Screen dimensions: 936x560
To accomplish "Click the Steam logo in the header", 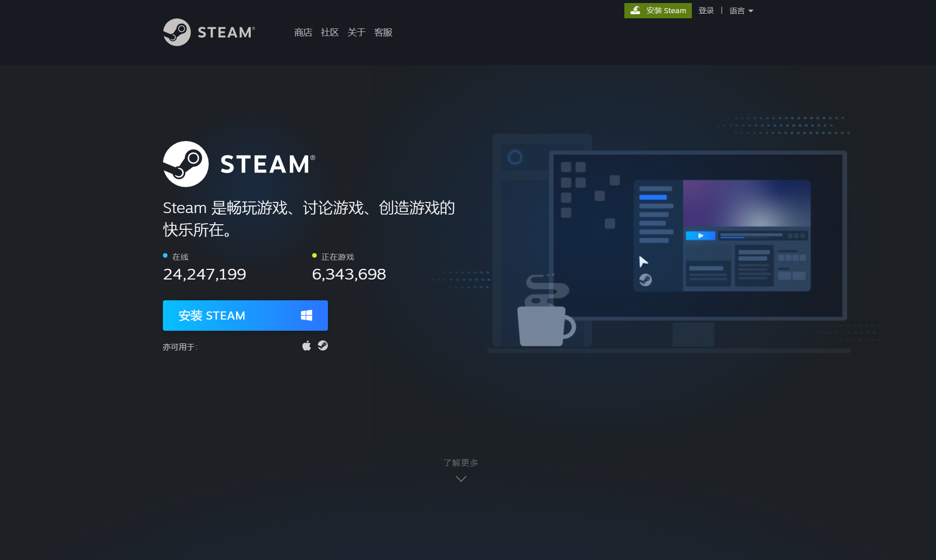I will (x=209, y=32).
